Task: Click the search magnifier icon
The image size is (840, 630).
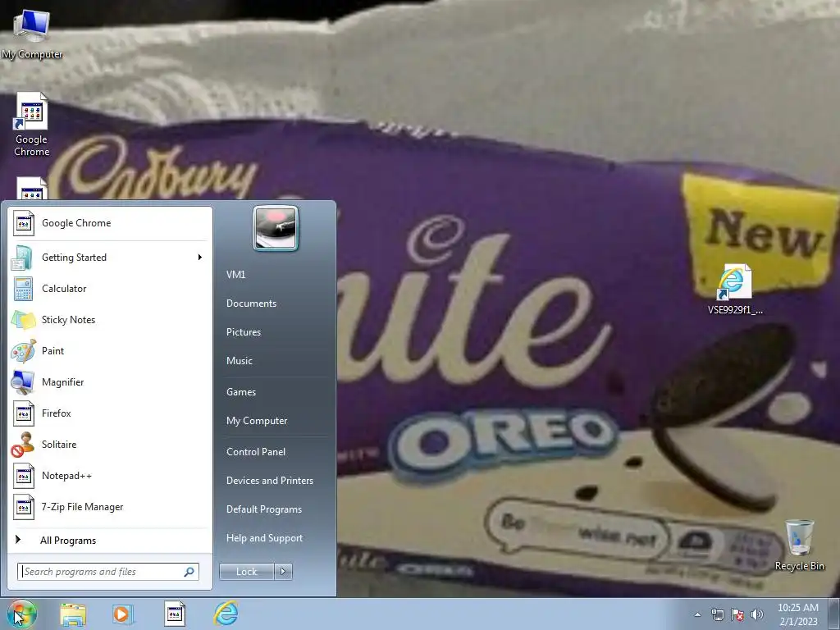Action: (189, 572)
